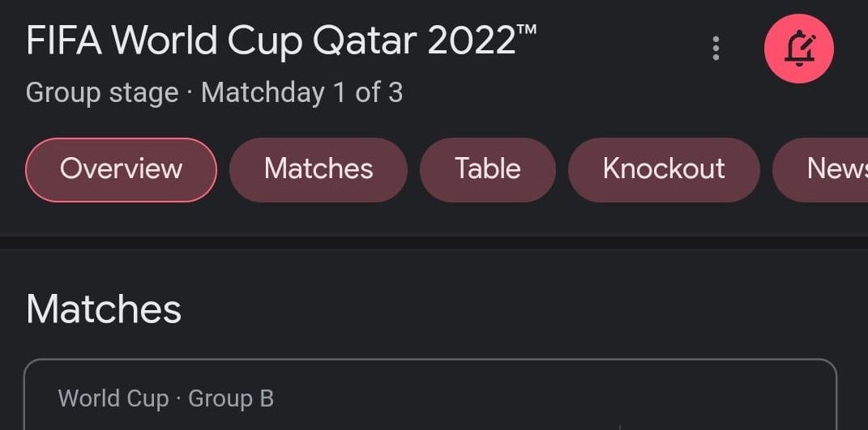The width and height of the screenshot is (868, 430).
Task: Open the World Cup label in match card
Action: (113, 398)
